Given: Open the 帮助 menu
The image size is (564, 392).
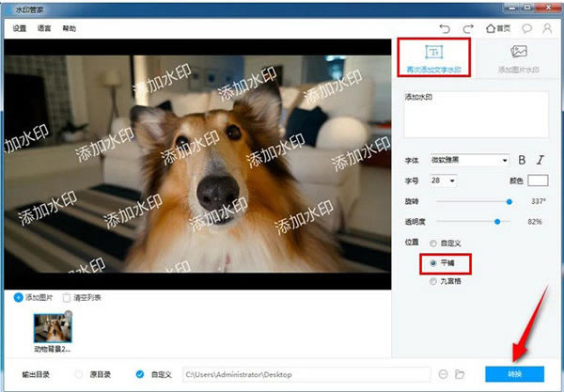Looking at the screenshot, I should click(69, 28).
